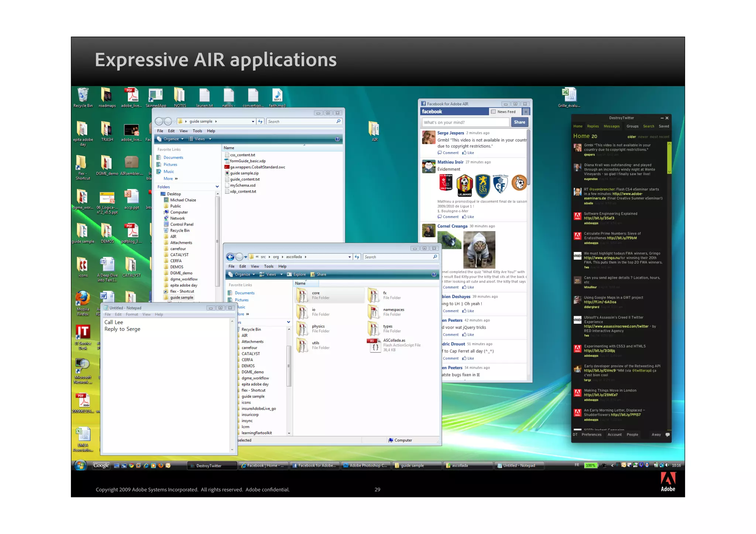
Task: Click the Facebook AIR feed scrollbar
Action: click(x=528, y=158)
